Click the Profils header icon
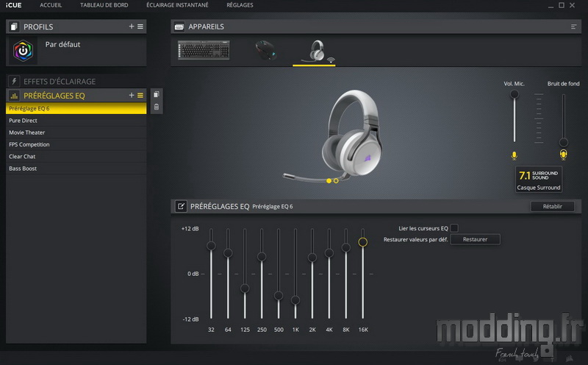Image resolution: width=588 pixels, height=365 pixels. 14,26
